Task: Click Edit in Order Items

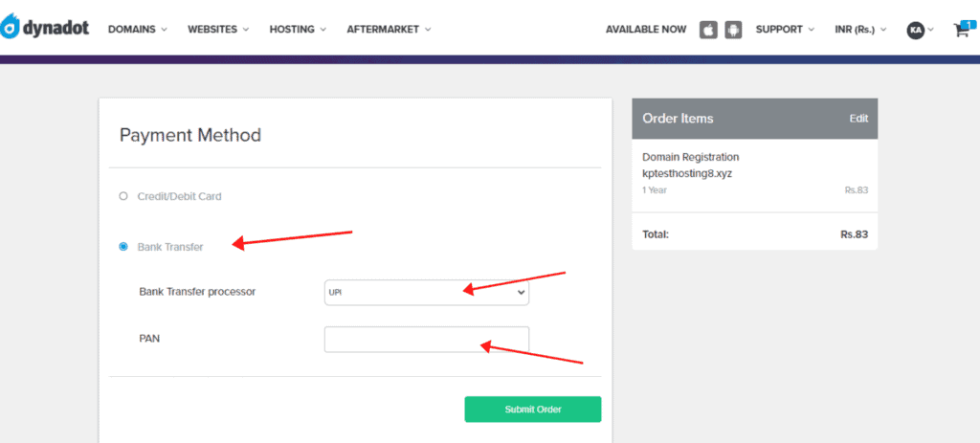Action: click(x=858, y=119)
